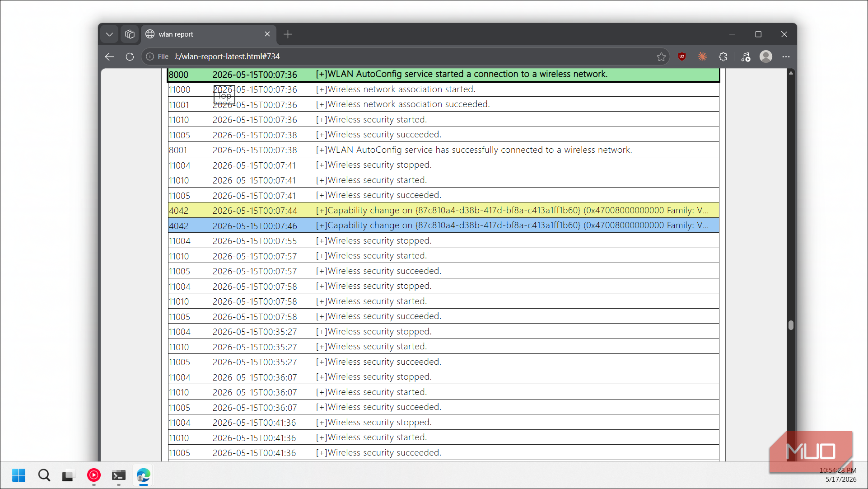
Task: Open the orange starburst extension icon
Action: [x=702, y=56]
